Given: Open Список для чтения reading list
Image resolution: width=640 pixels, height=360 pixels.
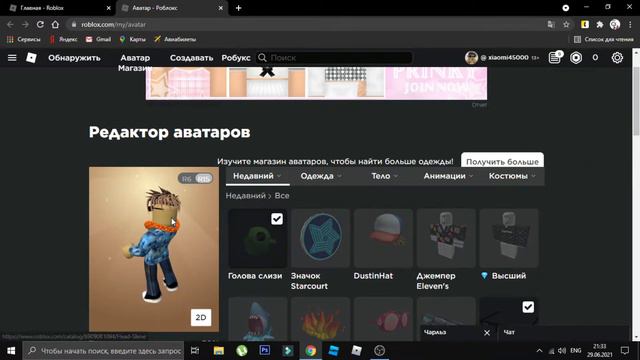Looking at the screenshot, I should point(604,39).
